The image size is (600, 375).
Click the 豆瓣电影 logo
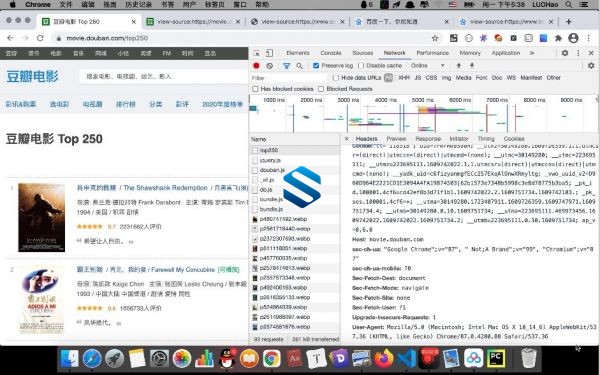33,77
